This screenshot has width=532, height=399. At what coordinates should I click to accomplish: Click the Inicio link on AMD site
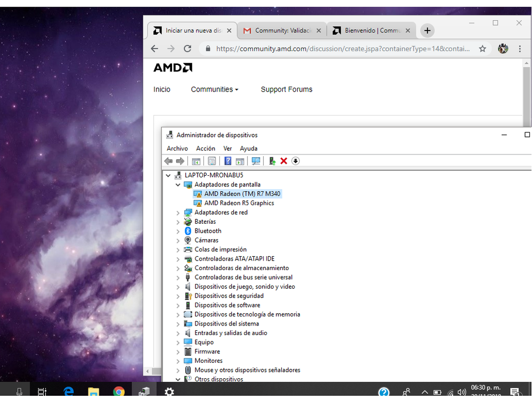[x=162, y=89]
